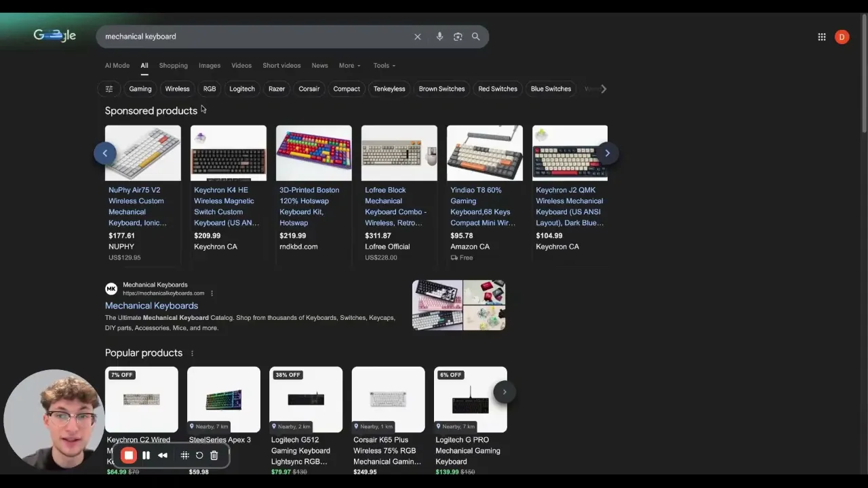Toggle the RGB filter chip

[210, 89]
